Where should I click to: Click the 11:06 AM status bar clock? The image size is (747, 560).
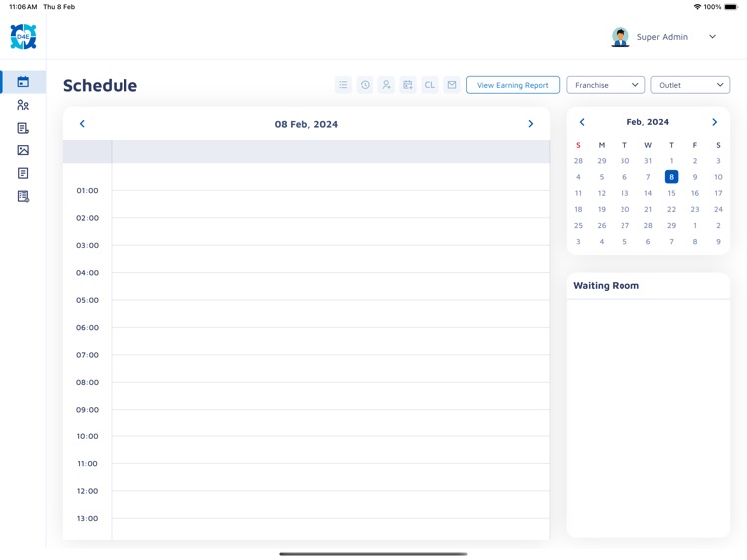[x=23, y=7]
